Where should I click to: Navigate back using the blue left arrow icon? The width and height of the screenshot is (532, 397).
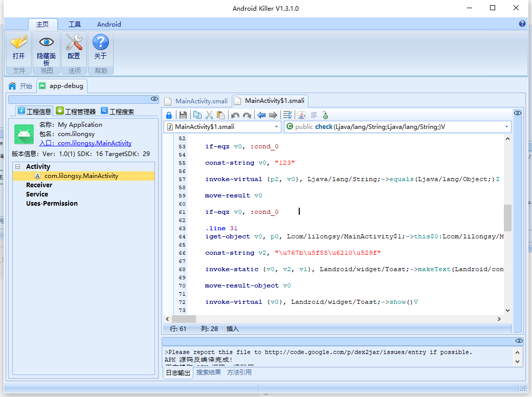tap(261, 115)
